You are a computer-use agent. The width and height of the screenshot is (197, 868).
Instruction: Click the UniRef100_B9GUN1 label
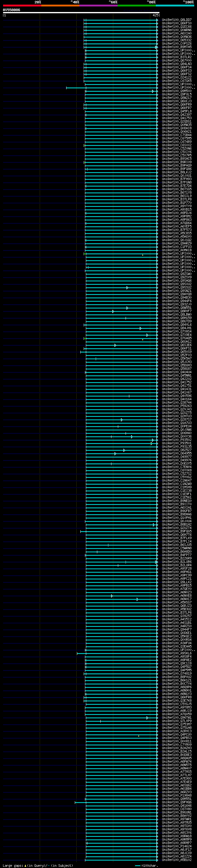click(x=177, y=813)
